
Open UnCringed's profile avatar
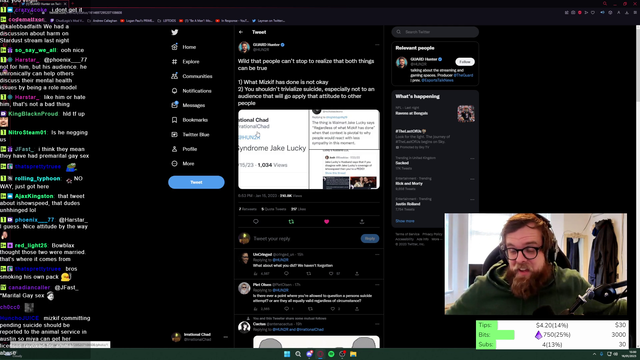tap(244, 258)
